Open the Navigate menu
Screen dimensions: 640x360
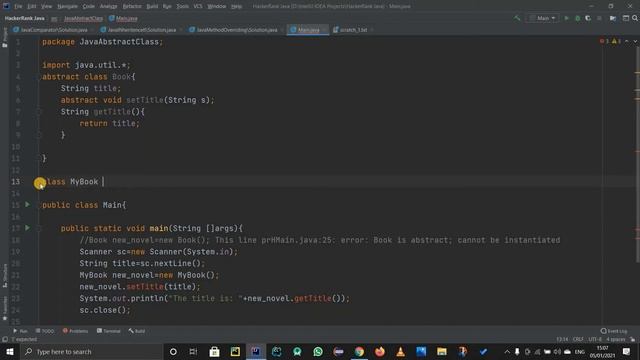67,6
